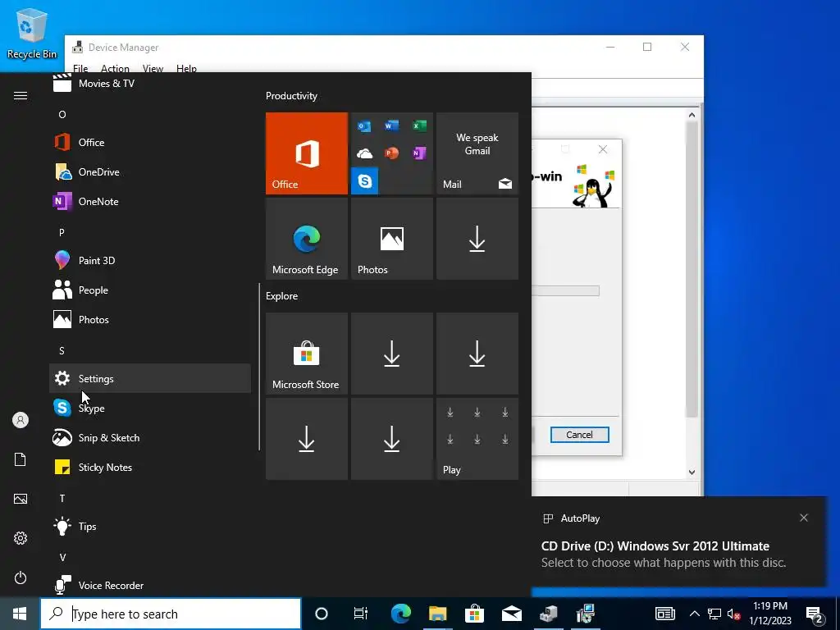Click Device Manager scrollbar down arrow
The width and height of the screenshot is (840, 630).
point(692,472)
